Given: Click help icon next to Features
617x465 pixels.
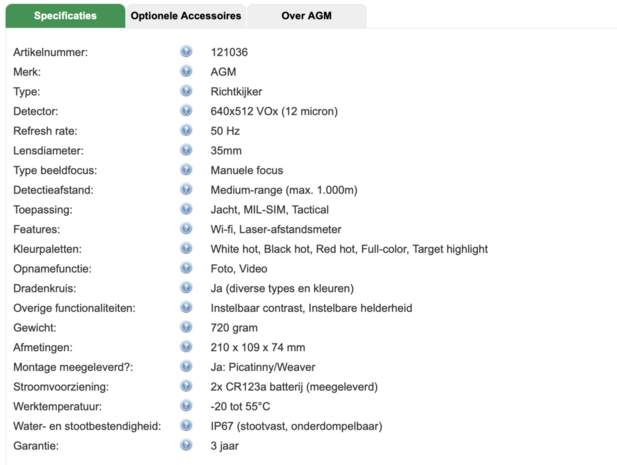Looking at the screenshot, I should pyautogui.click(x=186, y=229).
